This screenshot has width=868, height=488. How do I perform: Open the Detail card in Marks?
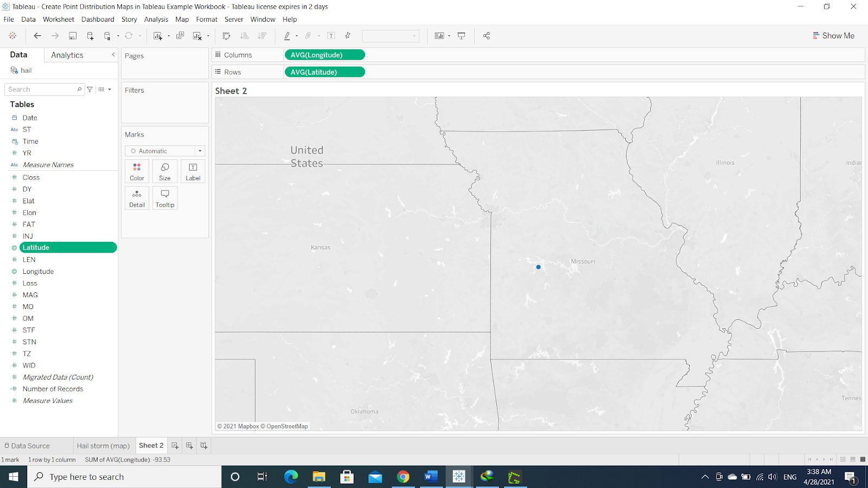coord(137,198)
